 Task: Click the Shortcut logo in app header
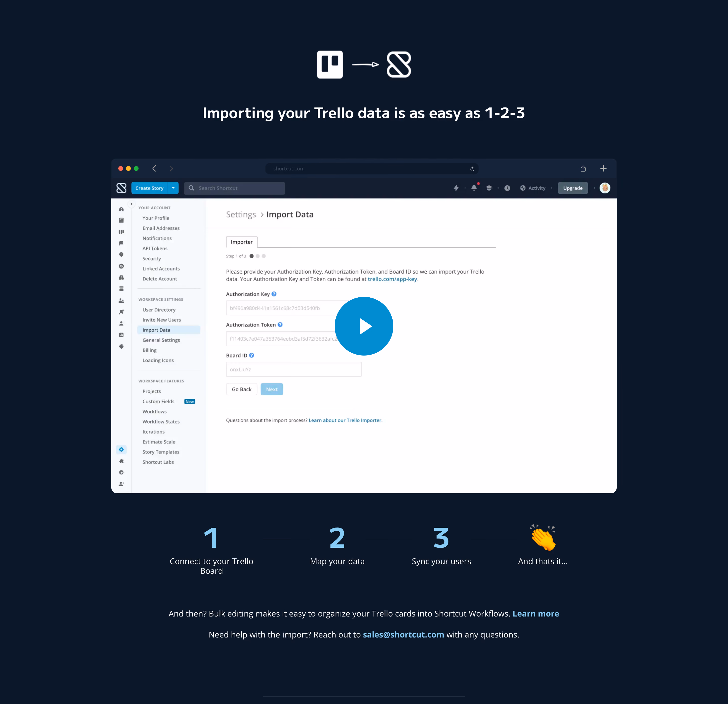click(x=121, y=188)
